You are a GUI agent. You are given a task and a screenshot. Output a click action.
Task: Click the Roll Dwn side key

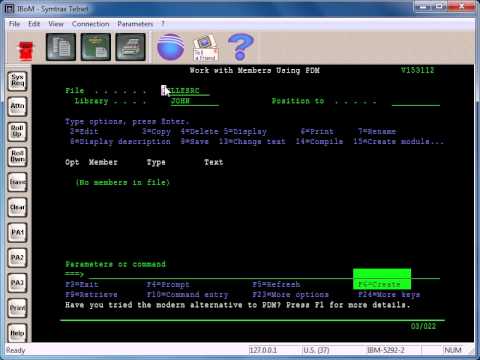17,157
